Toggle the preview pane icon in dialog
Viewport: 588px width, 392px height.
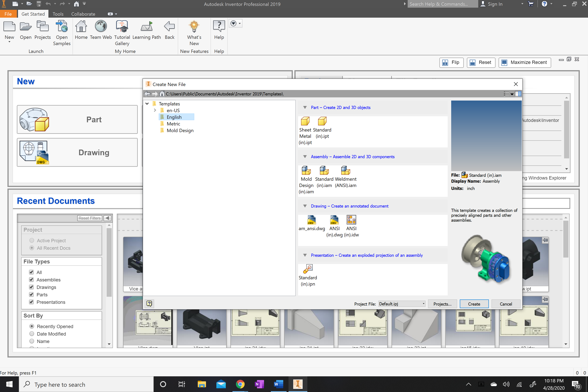(518, 94)
